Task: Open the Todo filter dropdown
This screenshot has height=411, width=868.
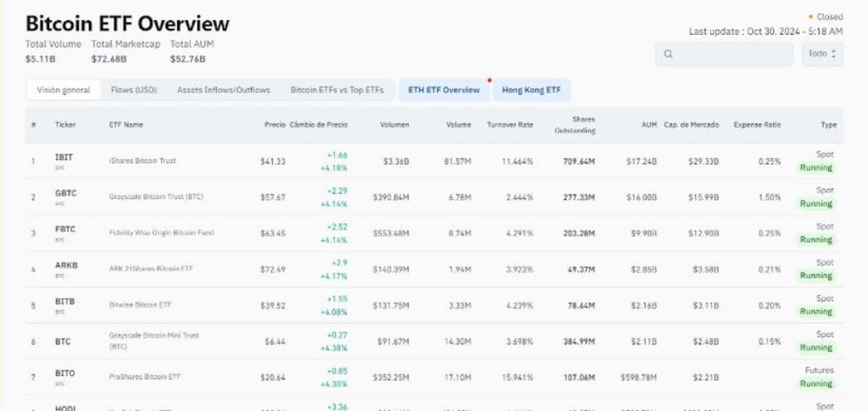Action: pyautogui.click(x=822, y=54)
